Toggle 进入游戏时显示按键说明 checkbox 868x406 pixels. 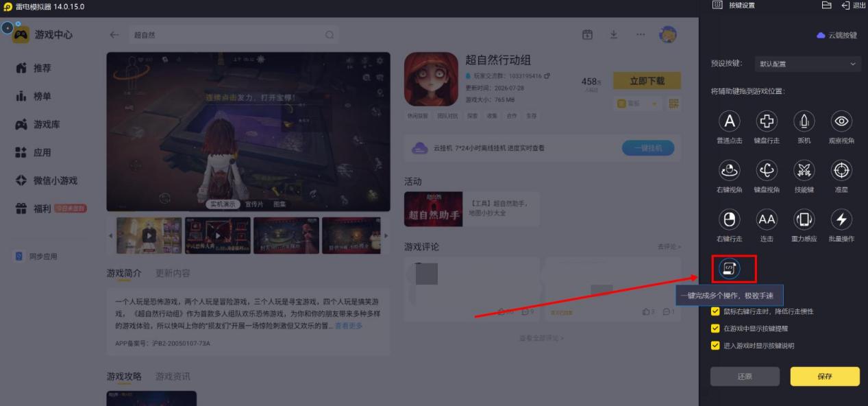715,346
